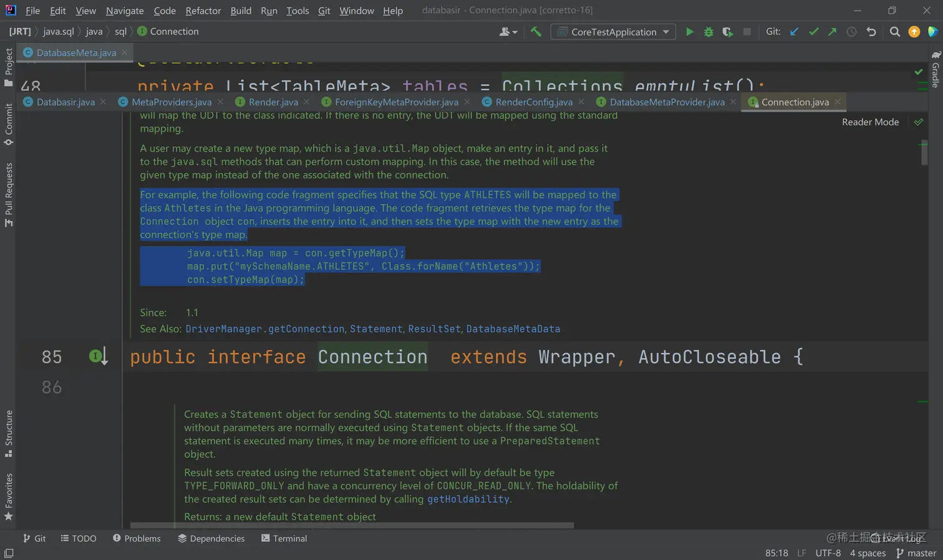Open the Refactor menu
The height and width of the screenshot is (560, 943).
pos(203,11)
